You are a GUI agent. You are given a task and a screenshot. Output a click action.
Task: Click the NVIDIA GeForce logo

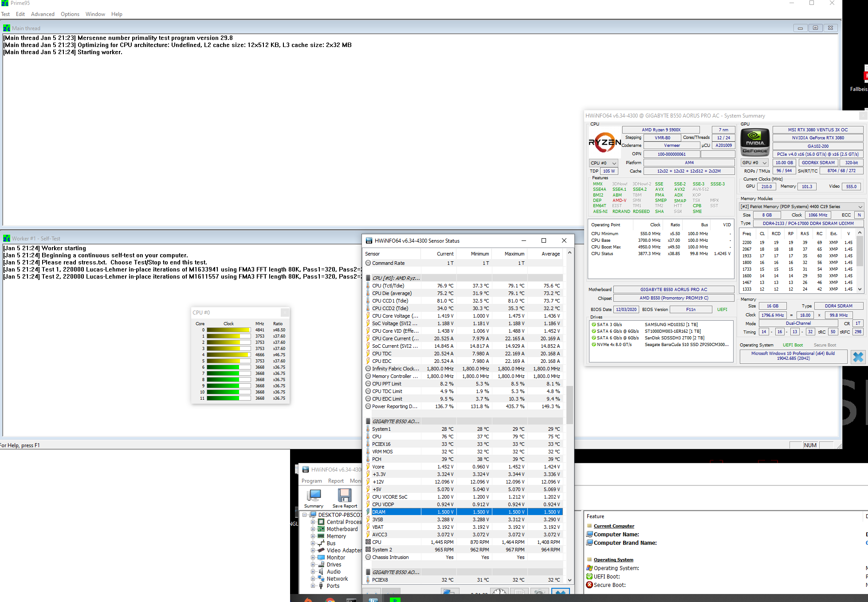[x=755, y=142]
